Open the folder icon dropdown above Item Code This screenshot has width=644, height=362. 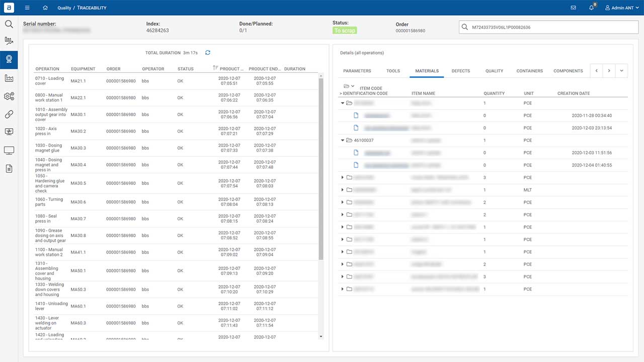pyautogui.click(x=349, y=86)
